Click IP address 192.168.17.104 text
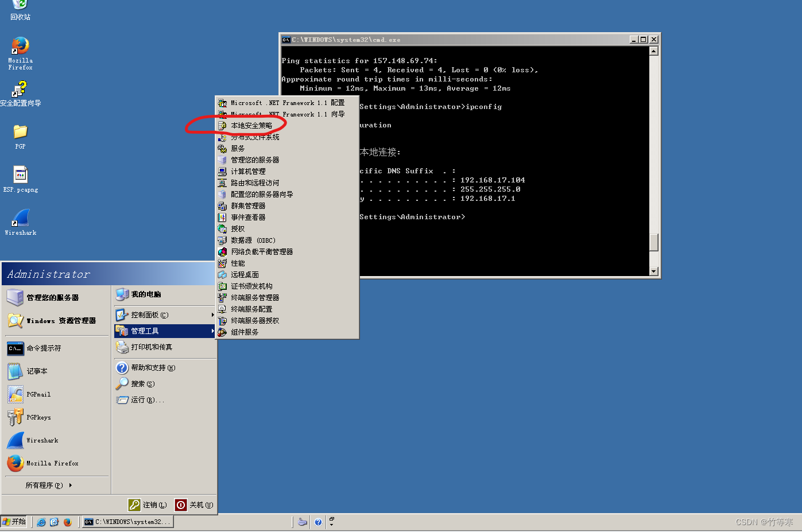The height and width of the screenshot is (532, 802). point(493,180)
